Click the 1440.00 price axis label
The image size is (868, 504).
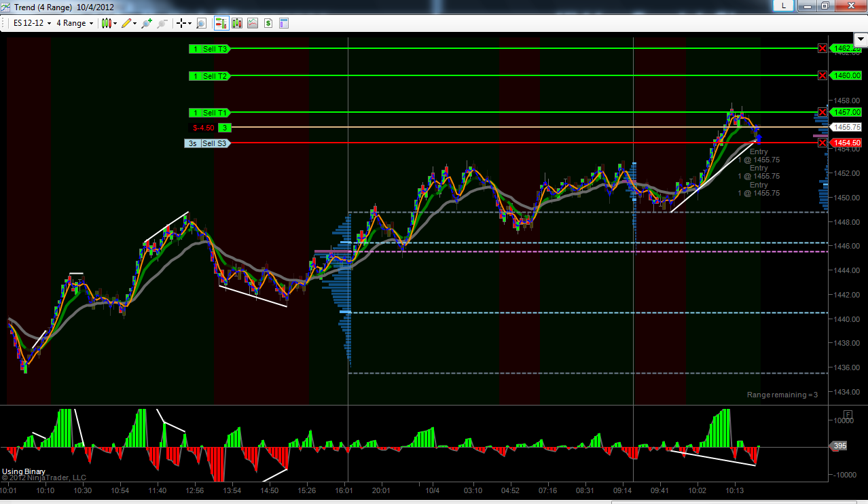click(x=847, y=319)
